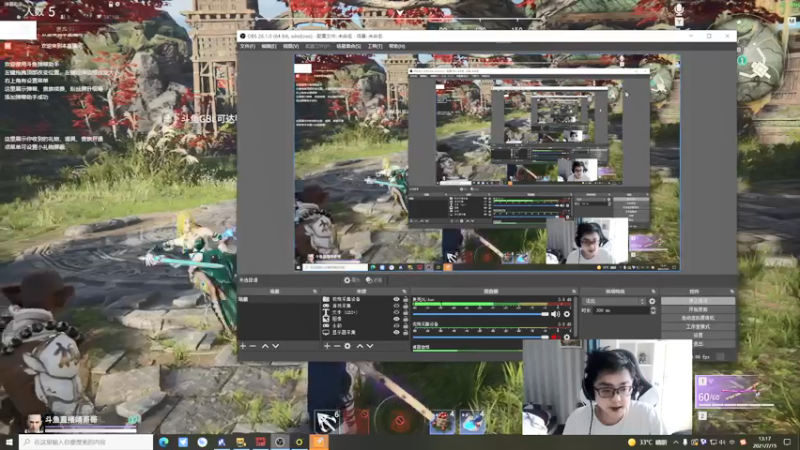Open the 文件(F) menu in OBS

pyautogui.click(x=247, y=46)
